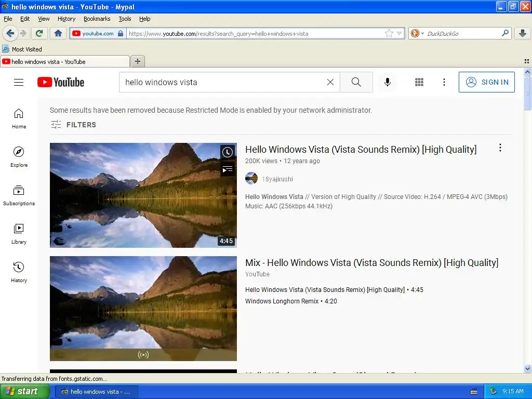Click Add to queue icon on first thumbnail
Viewport: 532px width, 399px height.
pos(228,169)
